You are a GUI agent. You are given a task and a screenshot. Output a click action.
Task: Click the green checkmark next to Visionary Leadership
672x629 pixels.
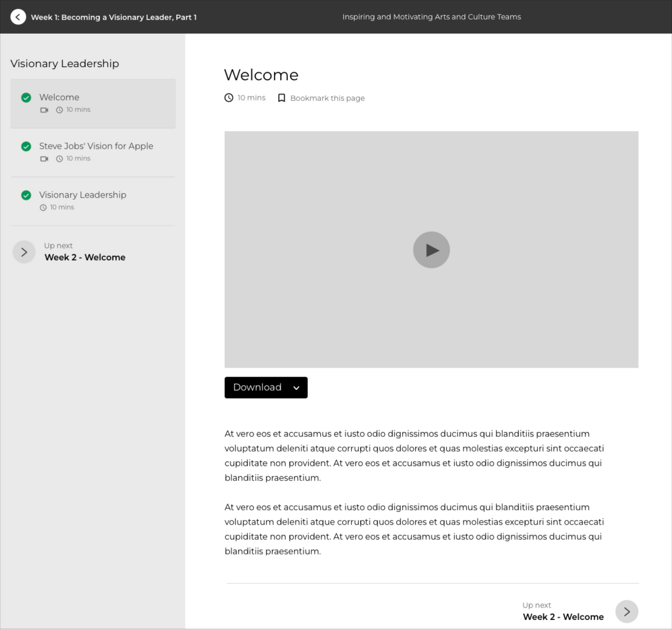pyautogui.click(x=26, y=195)
